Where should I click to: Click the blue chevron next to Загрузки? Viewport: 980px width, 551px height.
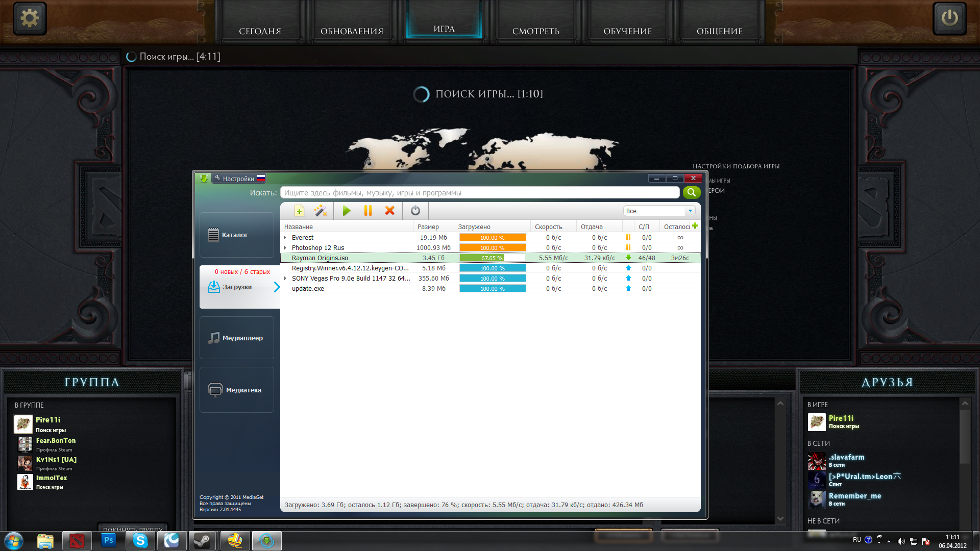[277, 287]
